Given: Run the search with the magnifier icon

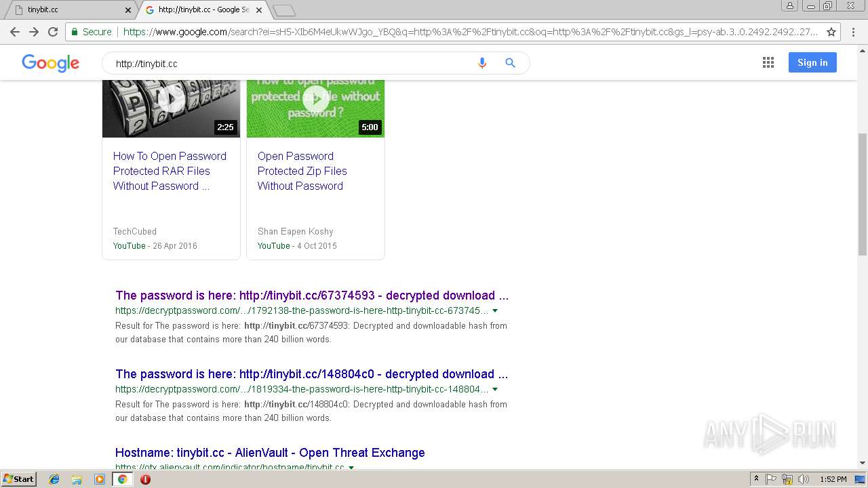Looking at the screenshot, I should [x=511, y=63].
